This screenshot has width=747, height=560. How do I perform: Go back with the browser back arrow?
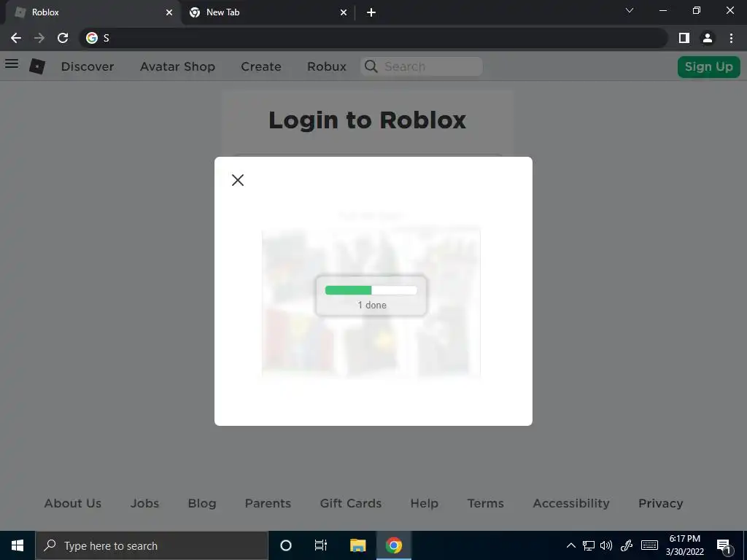coord(16,38)
